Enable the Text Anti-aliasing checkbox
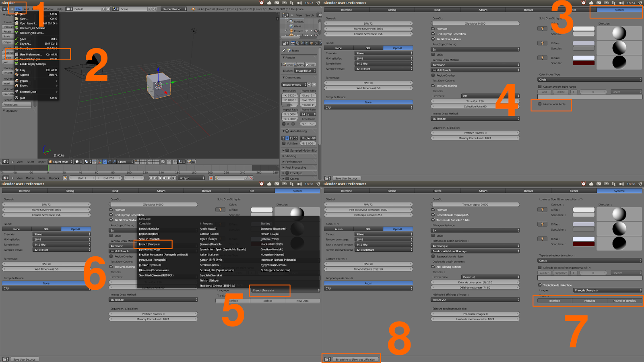The height and width of the screenshot is (363, 644). (433, 85)
